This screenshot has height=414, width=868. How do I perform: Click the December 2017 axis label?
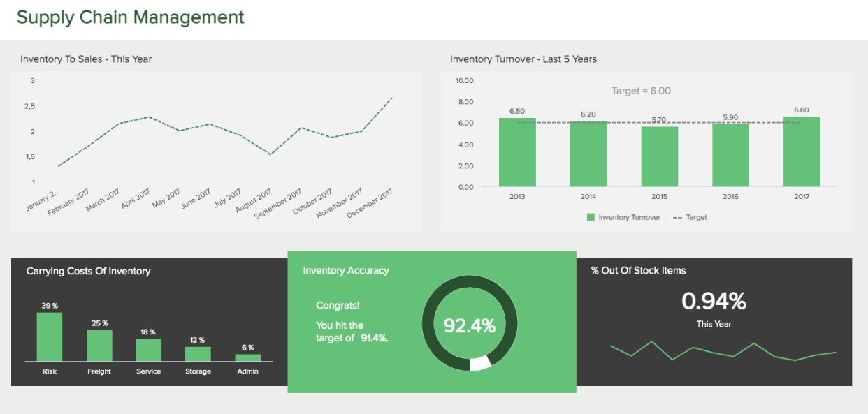369,202
